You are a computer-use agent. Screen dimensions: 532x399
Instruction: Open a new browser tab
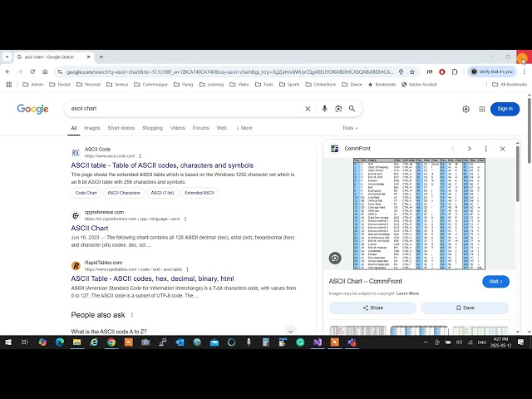[101, 57]
